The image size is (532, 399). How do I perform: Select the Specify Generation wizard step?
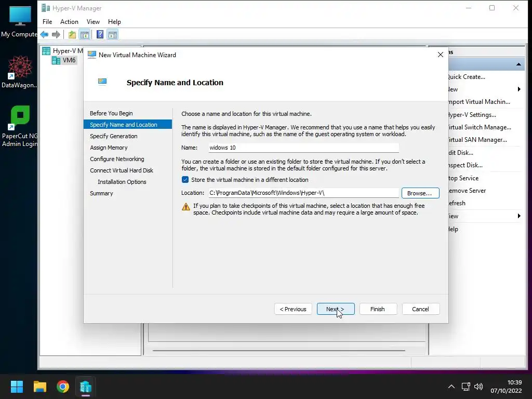point(114,136)
